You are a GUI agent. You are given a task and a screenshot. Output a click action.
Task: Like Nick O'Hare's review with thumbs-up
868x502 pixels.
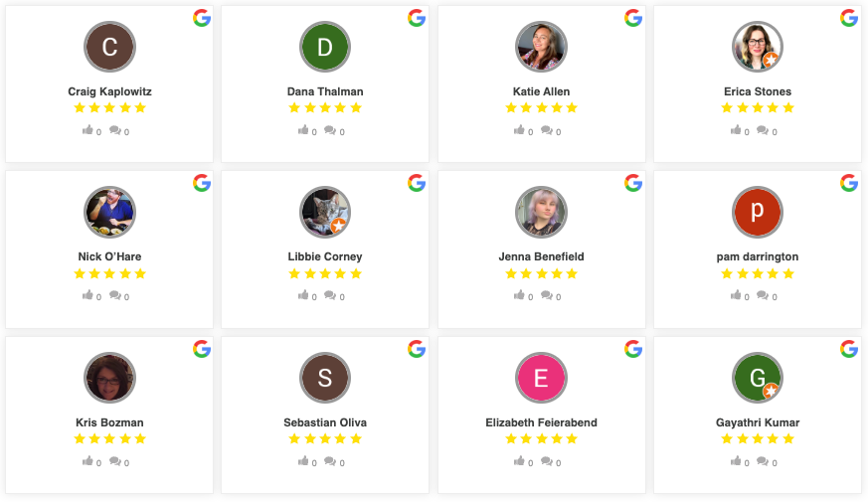tap(87, 295)
